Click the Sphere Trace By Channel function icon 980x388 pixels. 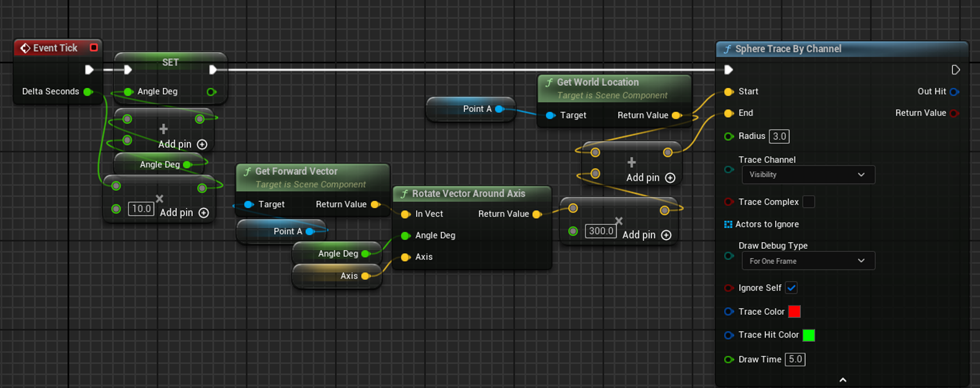tap(727, 49)
